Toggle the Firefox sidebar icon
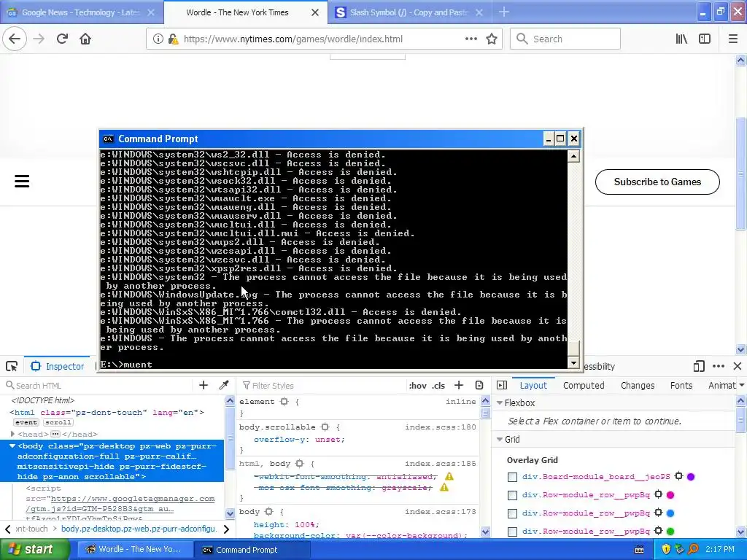Screen dimensions: 747x560 click(705, 39)
